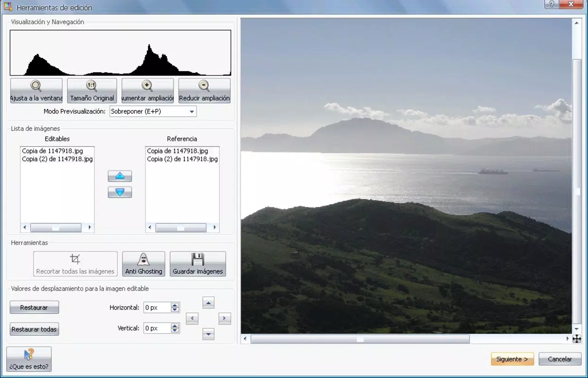Screen dimensions: 588x378
Task: Click preview vertical scrollbar up arrow
Action: tap(577, 22)
